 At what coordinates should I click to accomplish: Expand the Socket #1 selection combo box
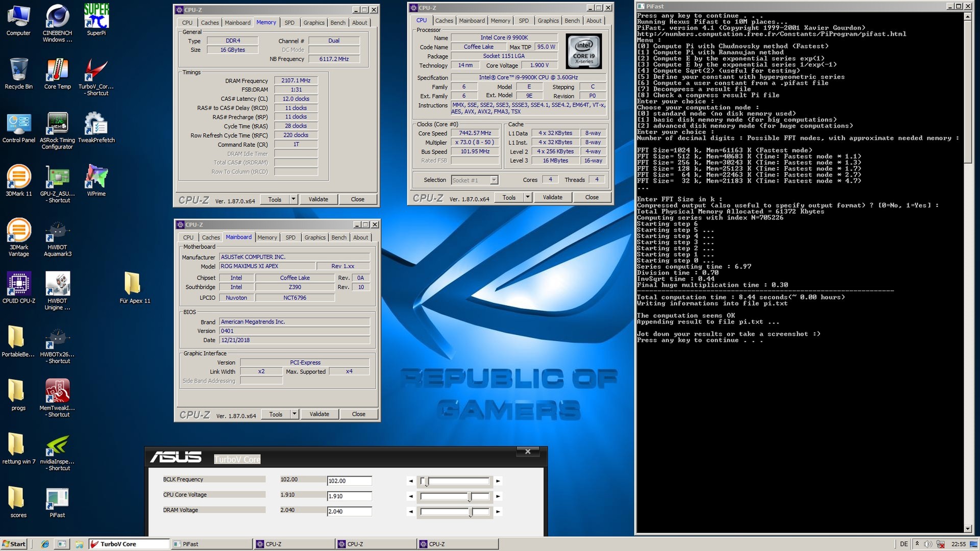tap(494, 180)
